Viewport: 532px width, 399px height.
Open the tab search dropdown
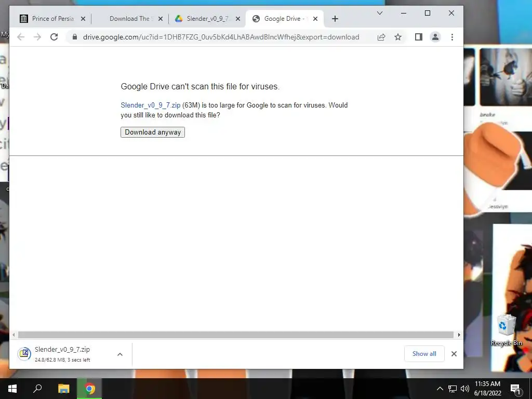(x=380, y=13)
